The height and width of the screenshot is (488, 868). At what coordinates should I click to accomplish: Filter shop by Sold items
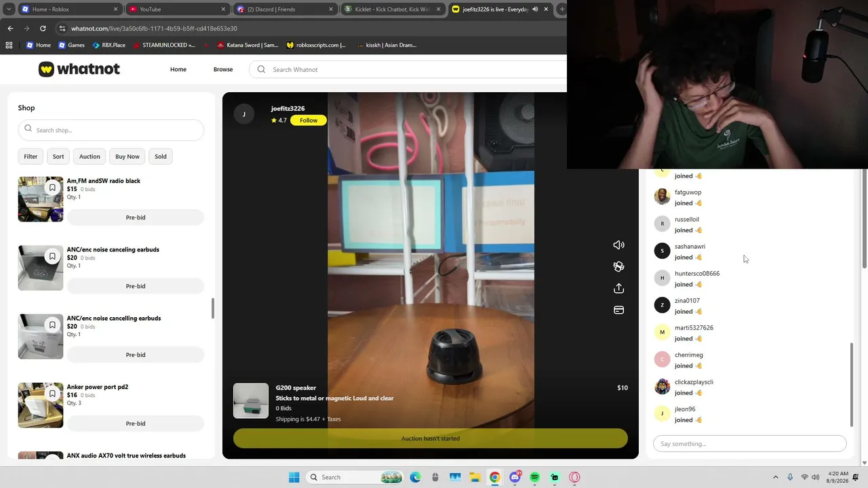click(x=161, y=157)
